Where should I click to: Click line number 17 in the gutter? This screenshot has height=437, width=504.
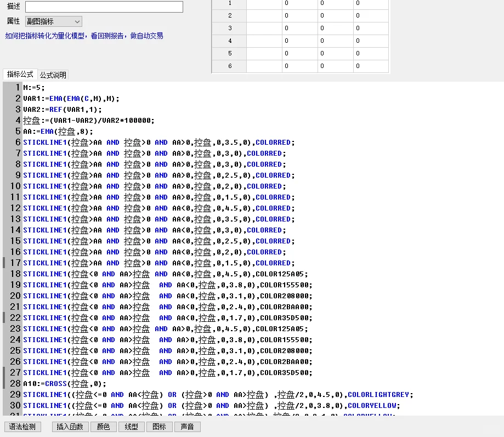[15, 263]
